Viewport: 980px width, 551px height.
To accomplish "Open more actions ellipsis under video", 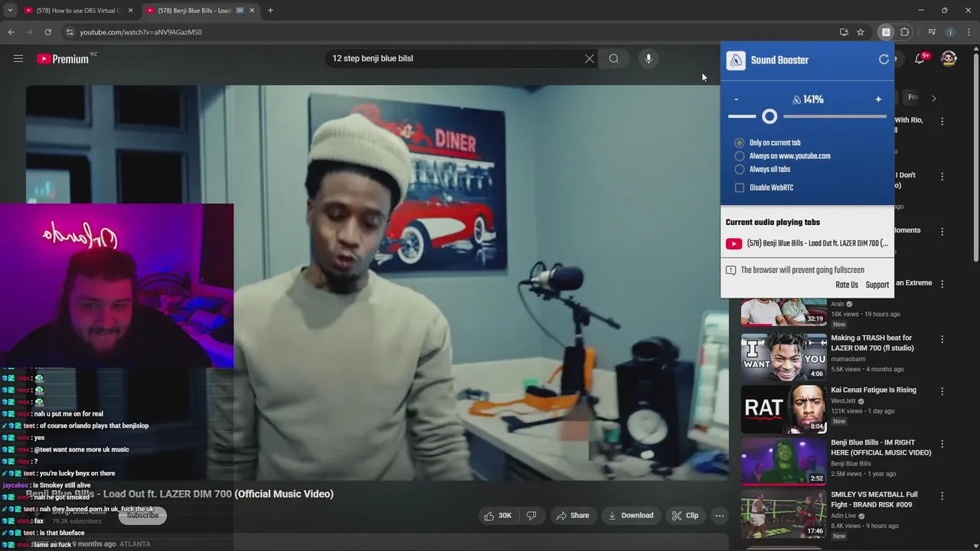I will pyautogui.click(x=720, y=516).
